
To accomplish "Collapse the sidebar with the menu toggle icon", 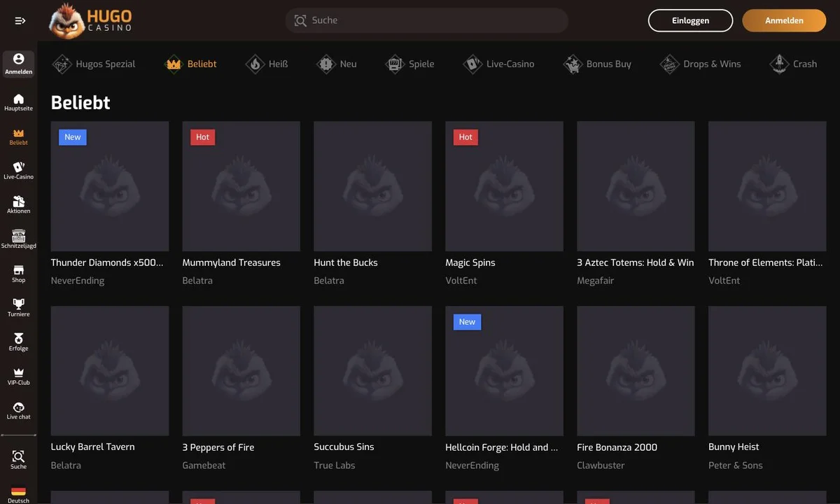I will point(20,21).
